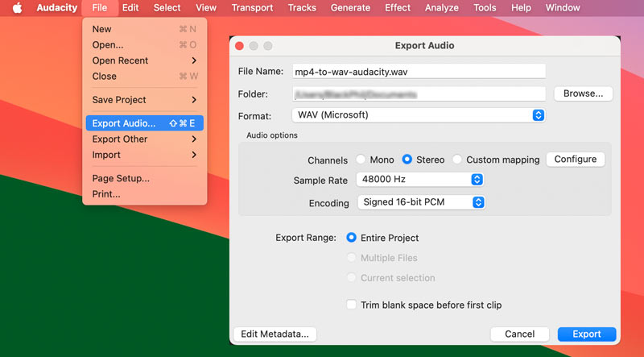Viewport: 644px width, 357px height.
Task: Open the Apple menu
Action: pyautogui.click(x=17, y=8)
